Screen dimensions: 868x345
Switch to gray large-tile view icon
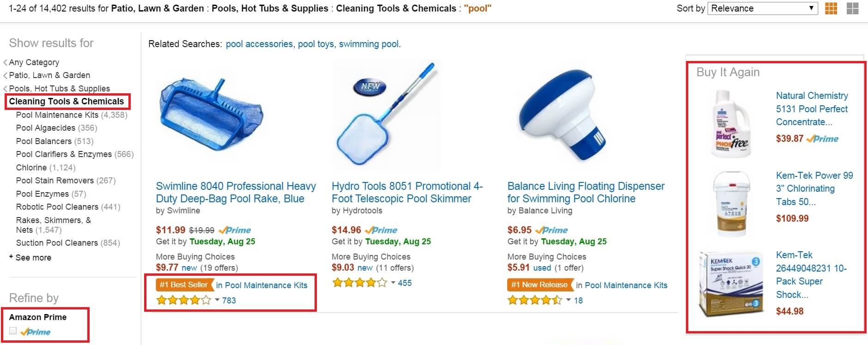pyautogui.click(x=852, y=8)
